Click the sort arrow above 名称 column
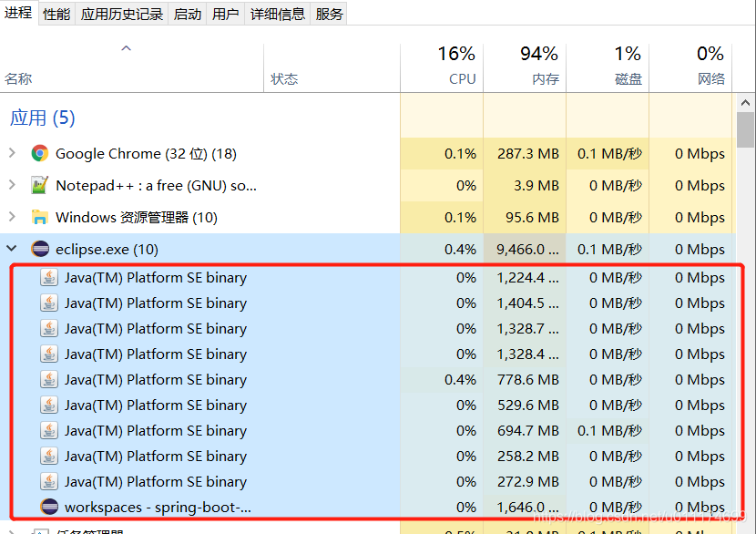The height and width of the screenshot is (534, 756). coord(127,48)
